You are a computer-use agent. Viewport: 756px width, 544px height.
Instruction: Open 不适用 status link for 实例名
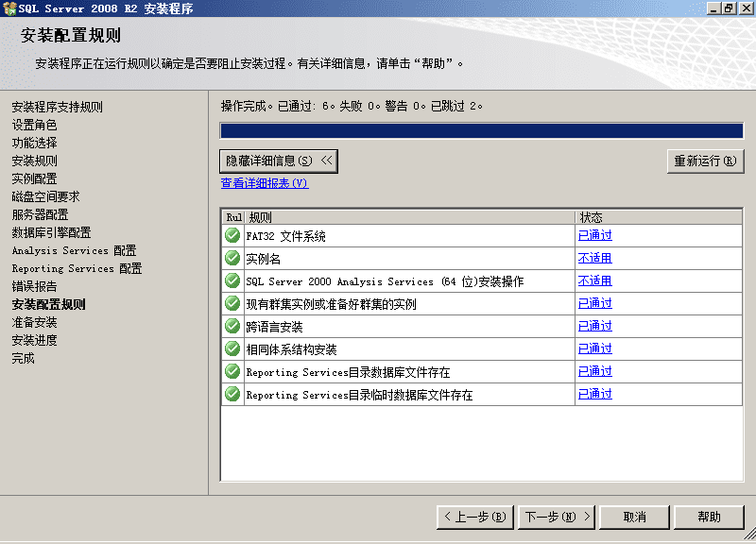[595, 258]
